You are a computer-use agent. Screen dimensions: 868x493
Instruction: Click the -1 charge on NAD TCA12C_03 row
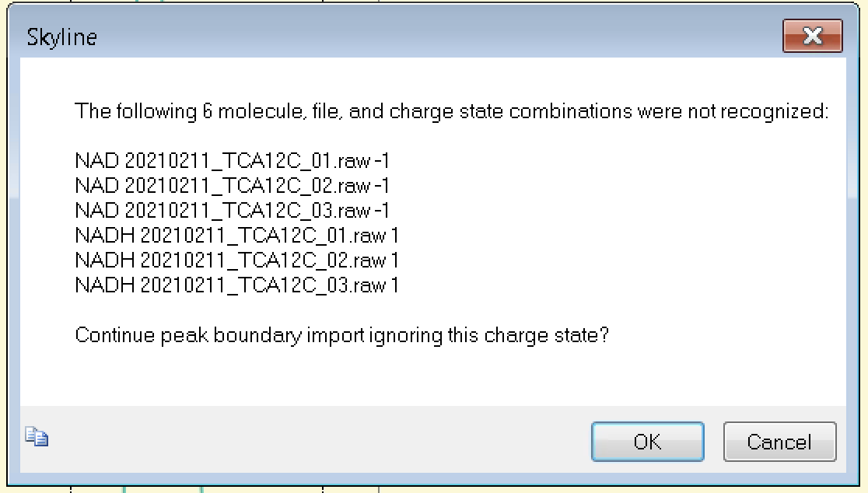pyautogui.click(x=381, y=211)
